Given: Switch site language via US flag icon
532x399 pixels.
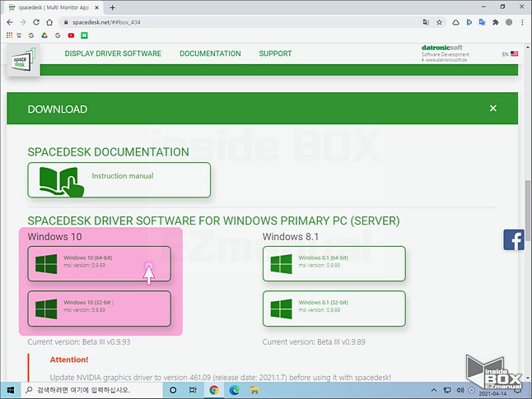Looking at the screenshot, I should [515, 54].
